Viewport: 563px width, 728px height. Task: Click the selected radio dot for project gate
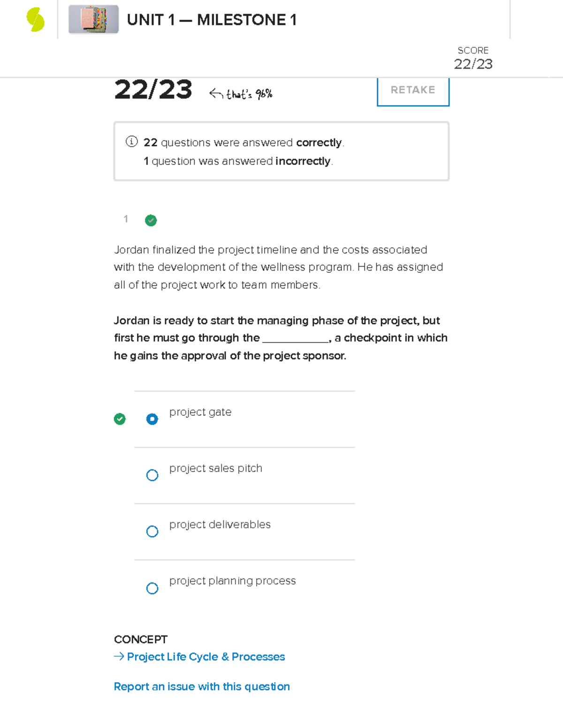(x=152, y=419)
